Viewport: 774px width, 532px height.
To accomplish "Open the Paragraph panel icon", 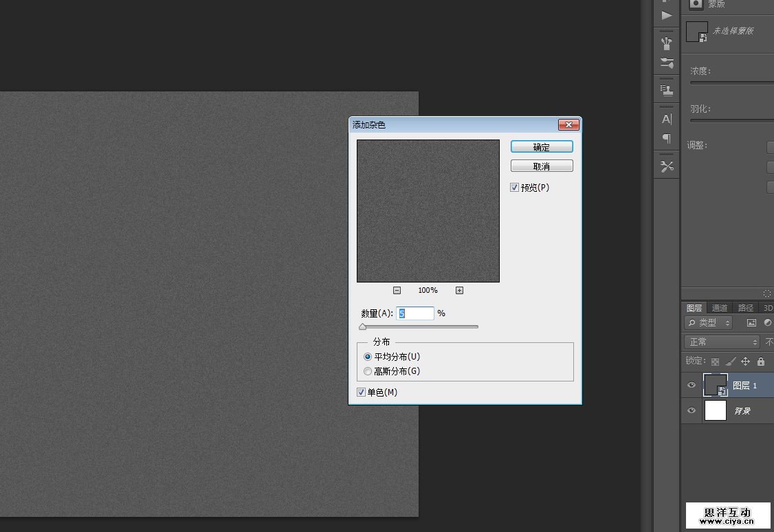I will point(667,139).
